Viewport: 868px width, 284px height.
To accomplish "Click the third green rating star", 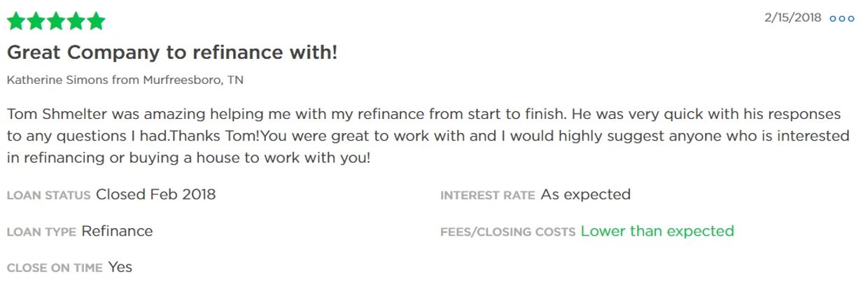I will [55, 22].
